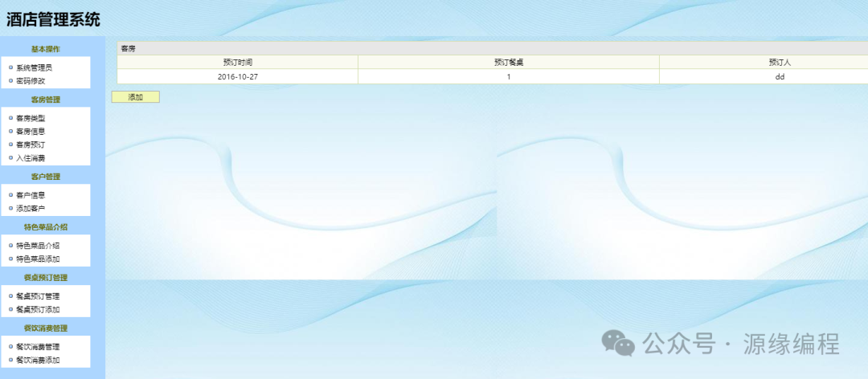Go to 客房类型
Screen dimensions: 868x379
pyautogui.click(x=31, y=118)
